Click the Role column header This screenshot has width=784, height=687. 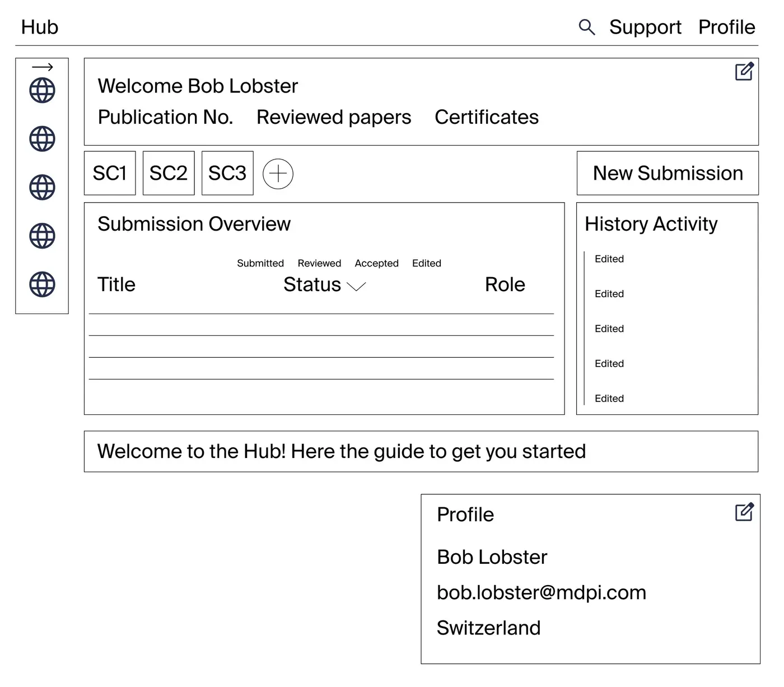[505, 284]
